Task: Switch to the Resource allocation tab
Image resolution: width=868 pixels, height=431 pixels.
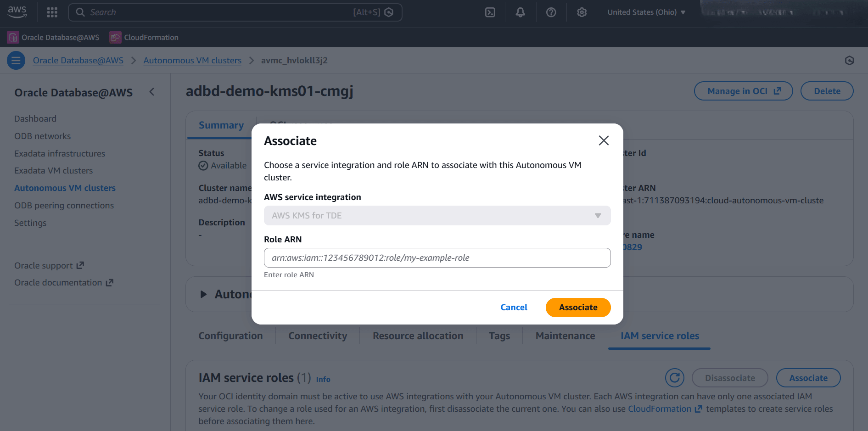Action: 417,336
